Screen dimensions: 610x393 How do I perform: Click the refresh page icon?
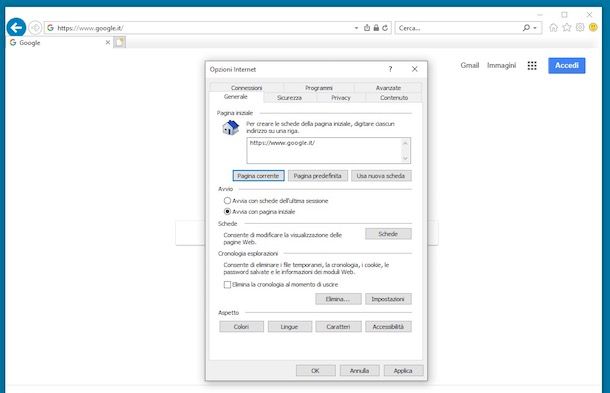tap(385, 28)
